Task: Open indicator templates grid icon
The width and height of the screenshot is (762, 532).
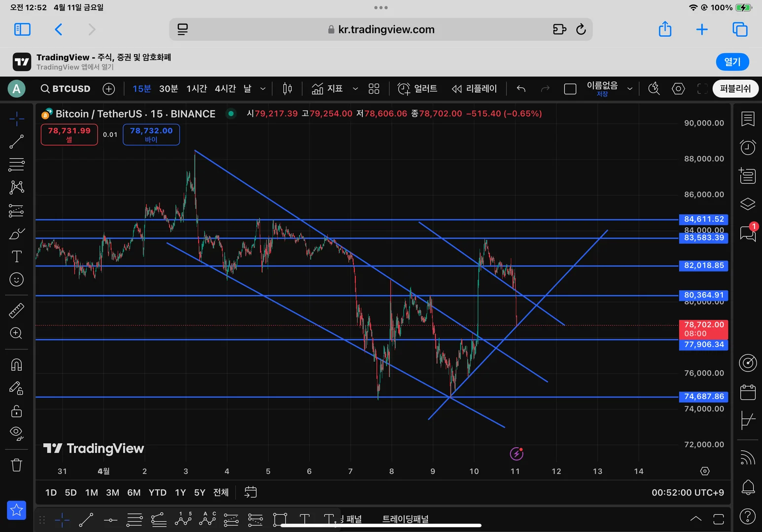Action: 374,89
